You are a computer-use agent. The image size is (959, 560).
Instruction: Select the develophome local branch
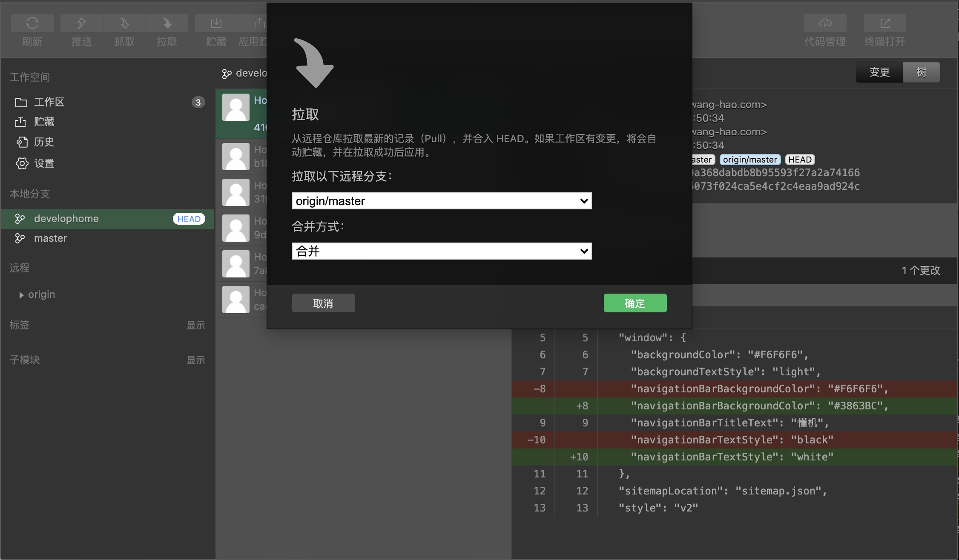coord(107,219)
